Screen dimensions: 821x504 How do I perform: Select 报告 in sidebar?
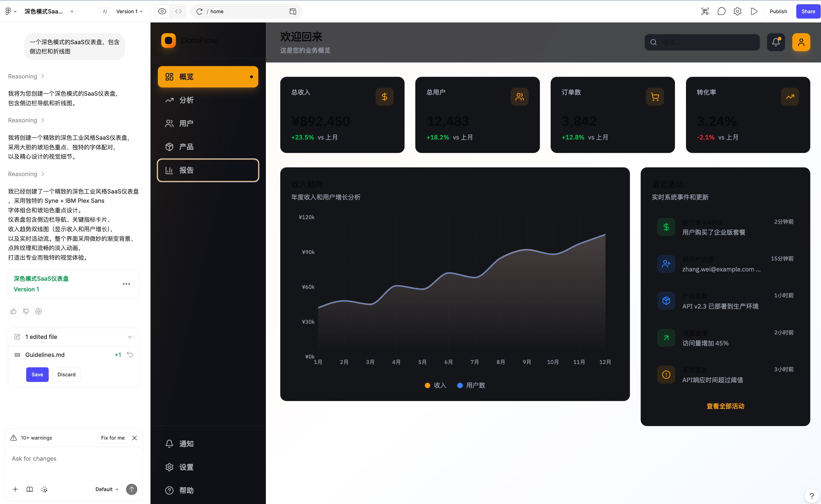(x=208, y=170)
